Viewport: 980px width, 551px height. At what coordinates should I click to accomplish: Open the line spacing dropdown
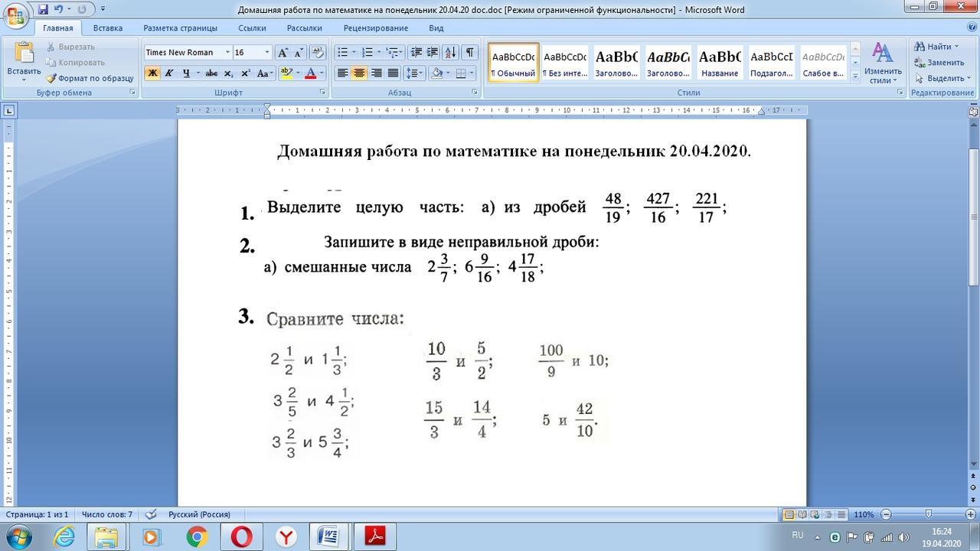(x=414, y=73)
